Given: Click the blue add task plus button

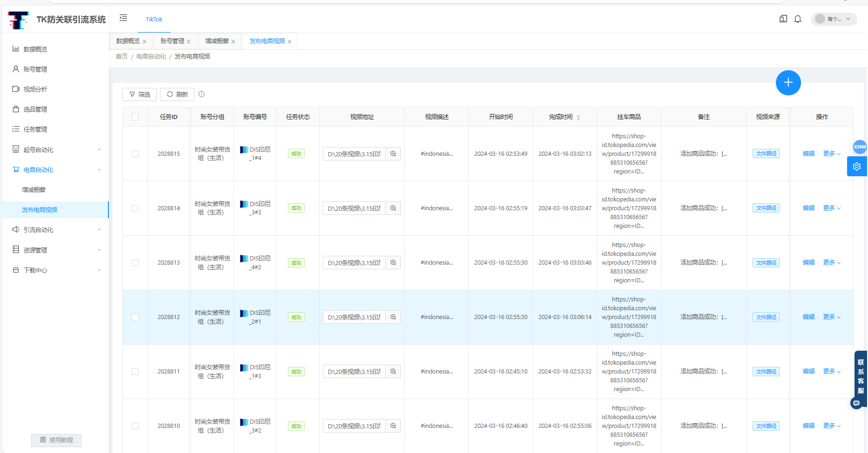Looking at the screenshot, I should [788, 83].
